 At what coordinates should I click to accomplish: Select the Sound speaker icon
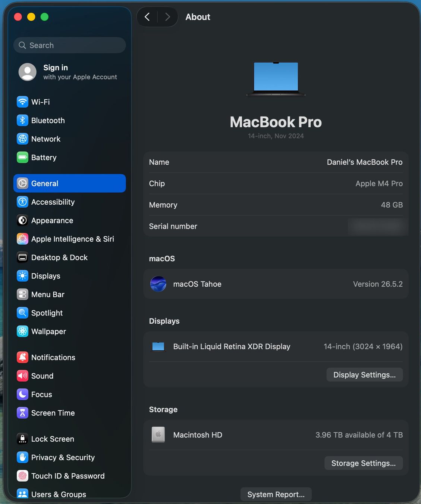22,376
